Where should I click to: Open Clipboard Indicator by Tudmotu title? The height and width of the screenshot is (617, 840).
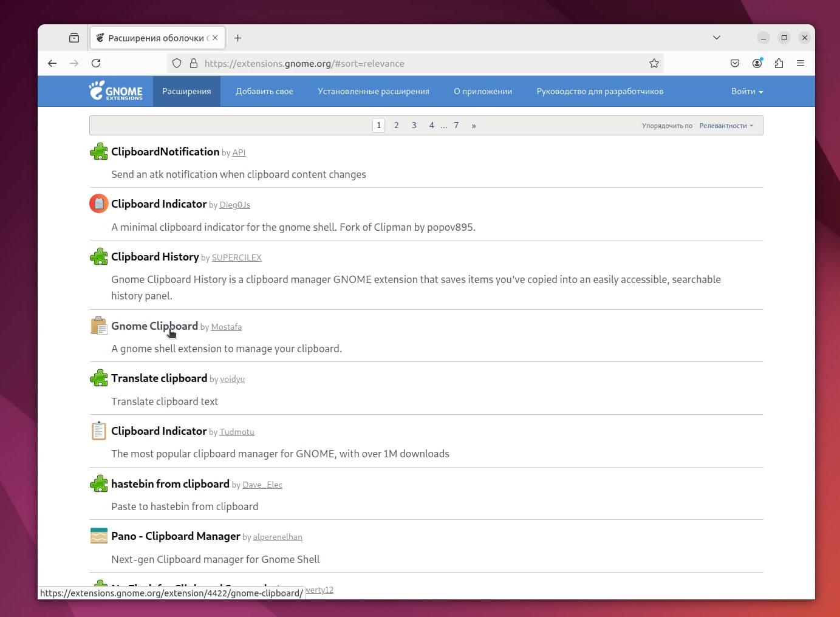coord(159,431)
